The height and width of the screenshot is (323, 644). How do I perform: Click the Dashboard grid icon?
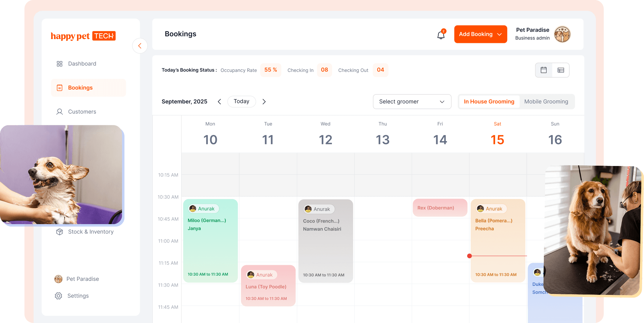pos(59,64)
